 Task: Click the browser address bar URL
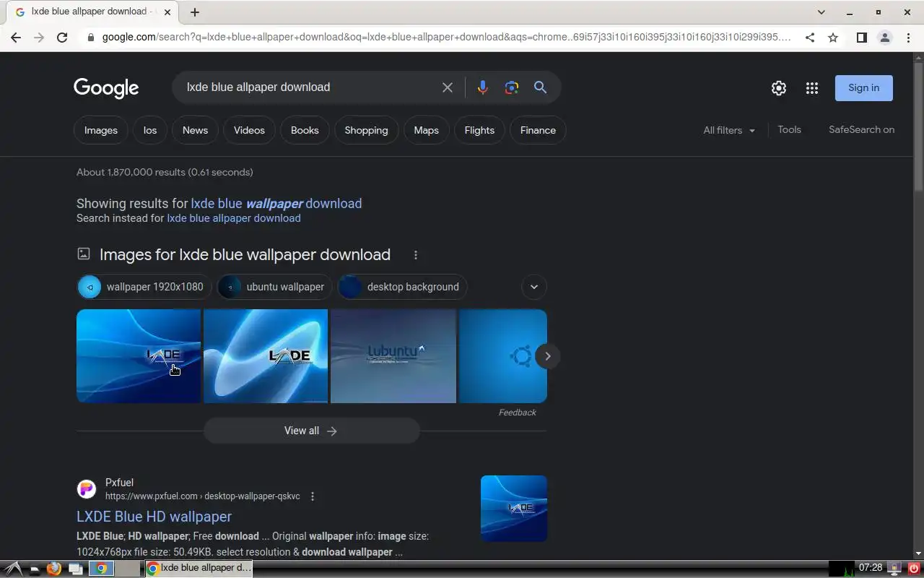coord(446,38)
